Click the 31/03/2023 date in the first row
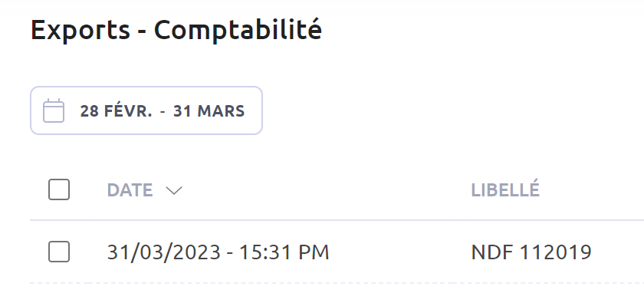Screen dimensions: 644x303 164,252
